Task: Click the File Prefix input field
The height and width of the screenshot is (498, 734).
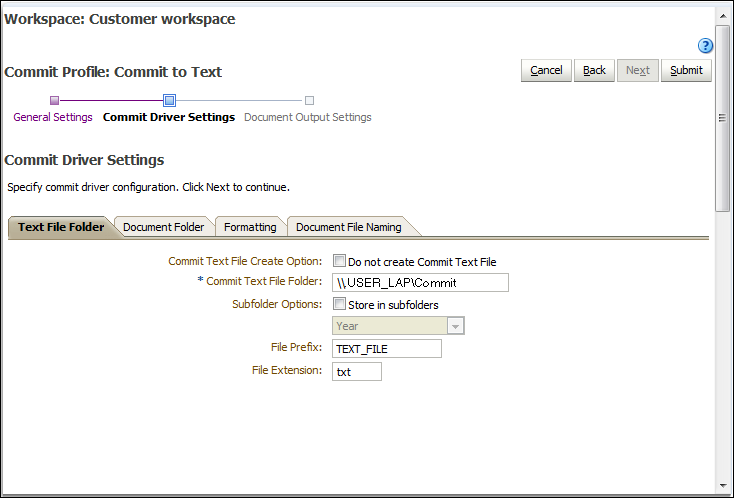Action: click(387, 349)
